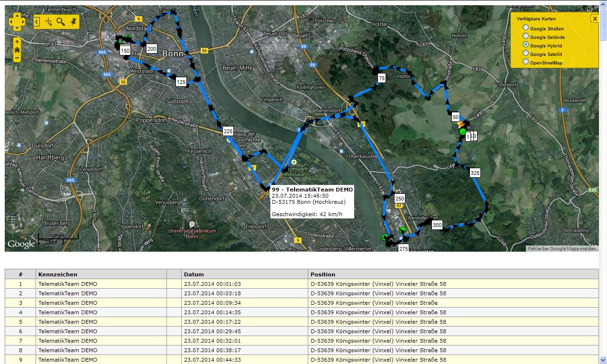Select Google Satellit map type
The width and height of the screenshot is (607, 364).
tap(525, 54)
